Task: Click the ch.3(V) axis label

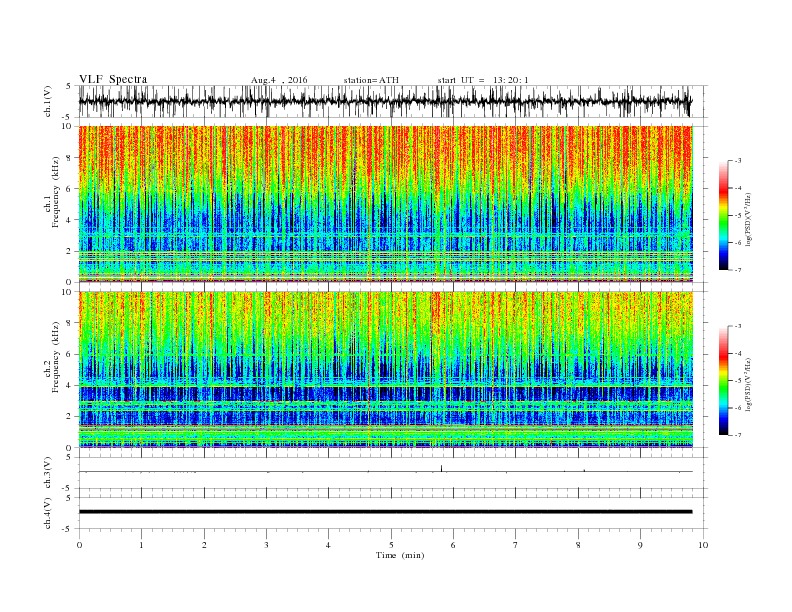Action: (x=48, y=473)
